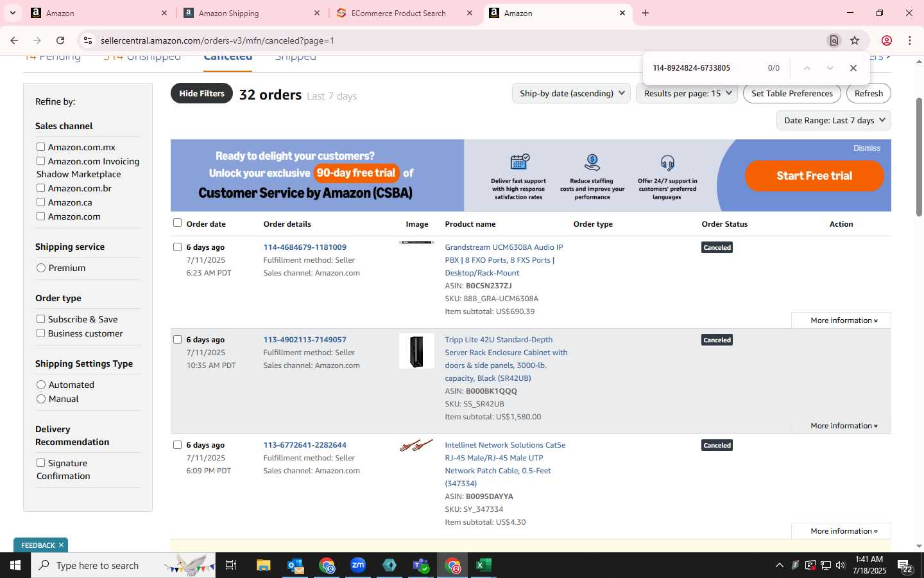The width and height of the screenshot is (924, 578).
Task: Check the Business customer order type
Action: coord(40,333)
